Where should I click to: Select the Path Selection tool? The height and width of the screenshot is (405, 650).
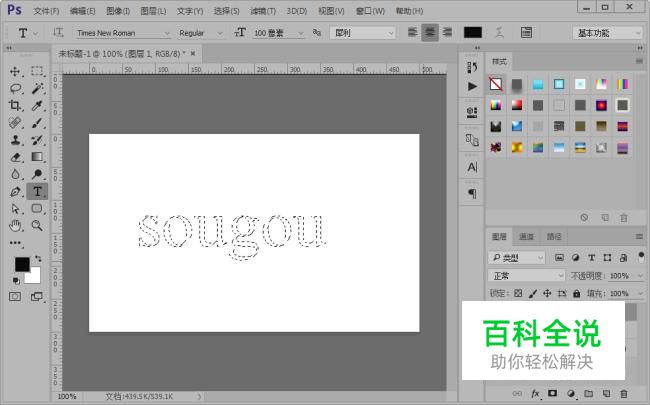(15, 209)
